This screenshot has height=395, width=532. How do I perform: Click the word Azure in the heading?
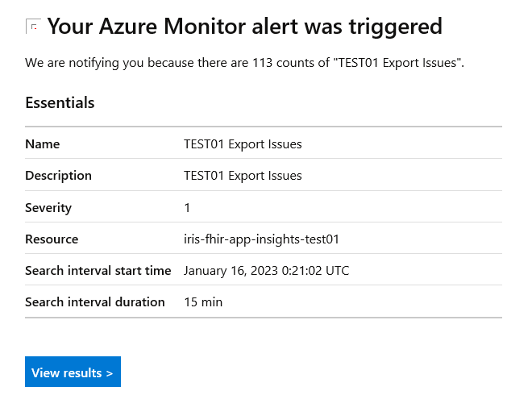[128, 27]
